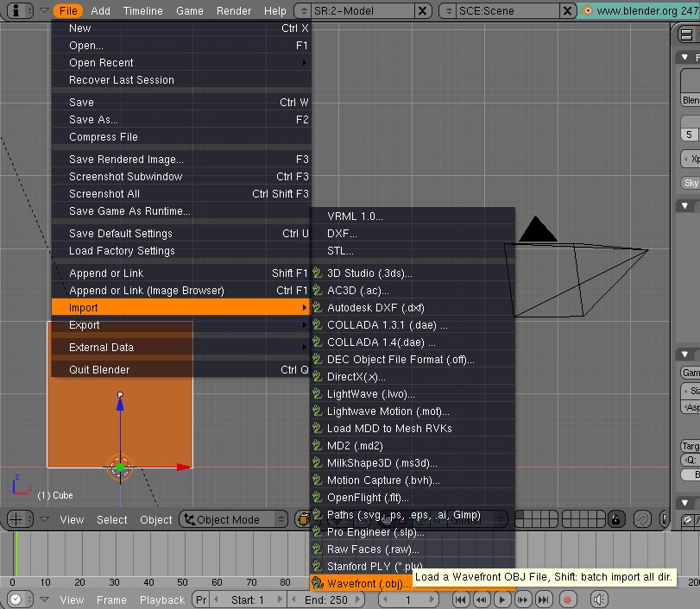Select Load Factory Settings

pyautogui.click(x=180, y=251)
